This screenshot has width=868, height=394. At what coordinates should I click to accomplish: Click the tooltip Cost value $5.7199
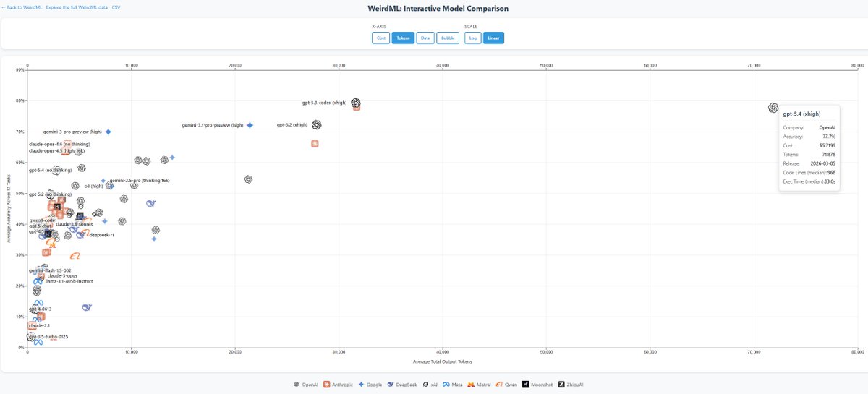coord(827,145)
